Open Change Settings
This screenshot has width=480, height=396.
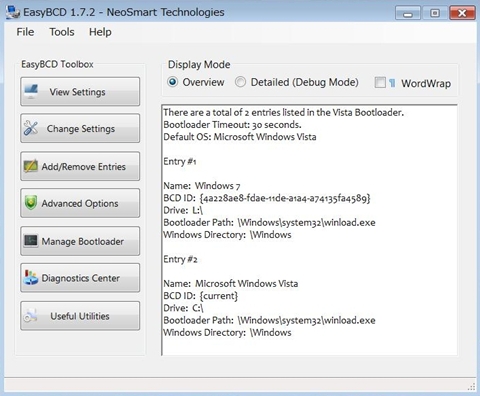80,128
